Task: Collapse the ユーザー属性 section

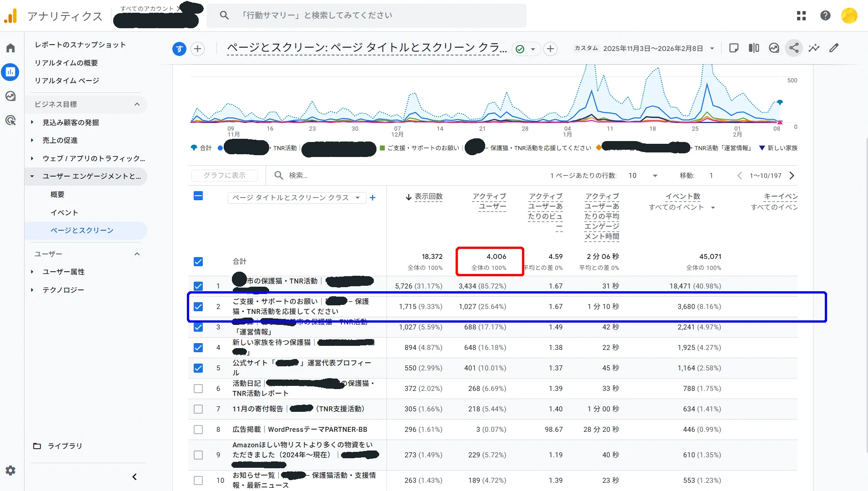Action: point(64,272)
